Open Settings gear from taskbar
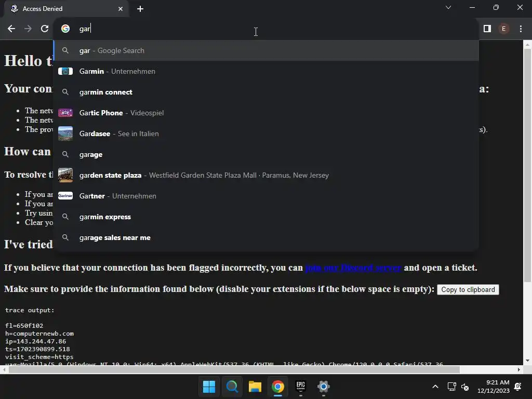The width and height of the screenshot is (532, 399). click(x=323, y=387)
